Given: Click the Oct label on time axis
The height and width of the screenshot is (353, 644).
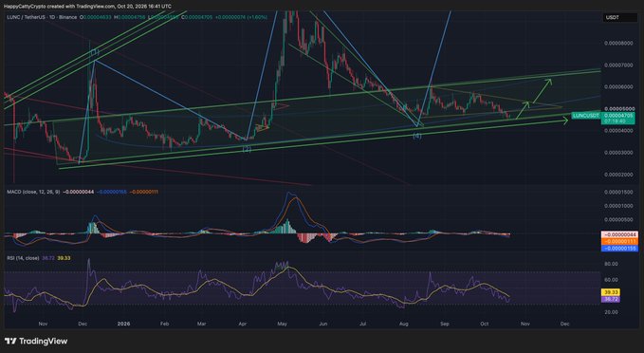Looking at the screenshot, I should [x=485, y=324].
